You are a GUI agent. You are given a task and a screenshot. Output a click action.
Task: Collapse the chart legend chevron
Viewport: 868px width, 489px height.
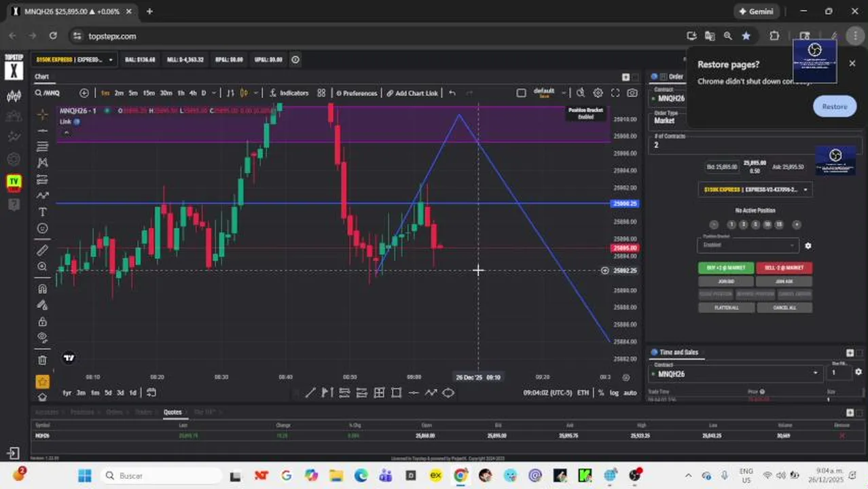tap(67, 132)
